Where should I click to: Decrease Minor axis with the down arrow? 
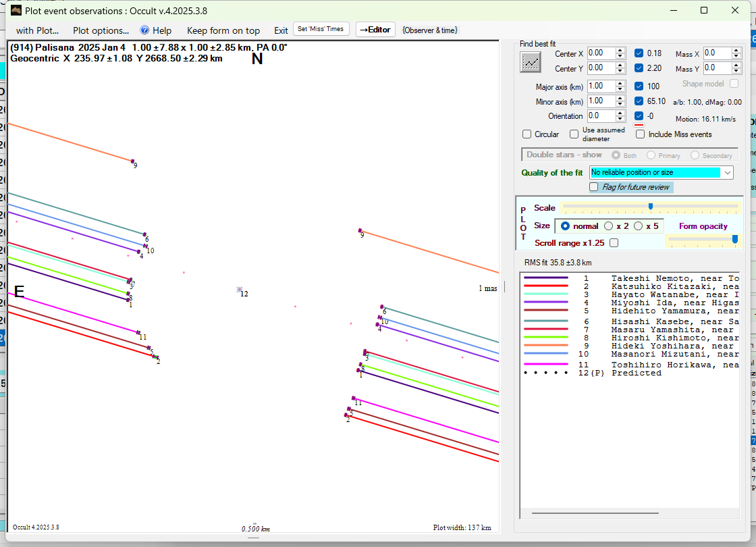coord(620,104)
